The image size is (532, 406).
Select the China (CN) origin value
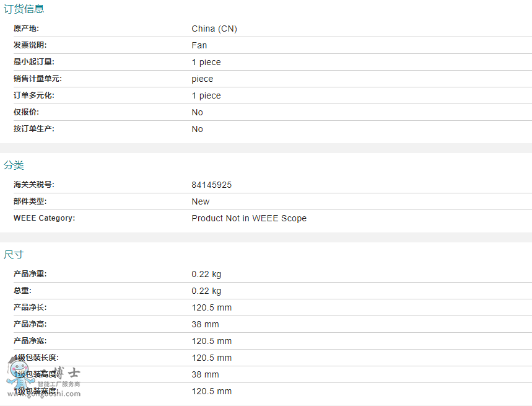pyautogui.click(x=214, y=29)
